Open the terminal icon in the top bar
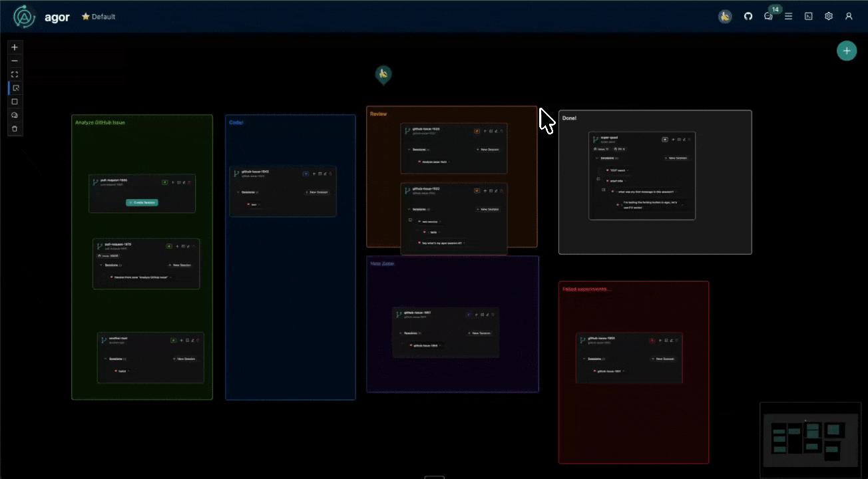The width and height of the screenshot is (868, 479). (x=808, y=16)
